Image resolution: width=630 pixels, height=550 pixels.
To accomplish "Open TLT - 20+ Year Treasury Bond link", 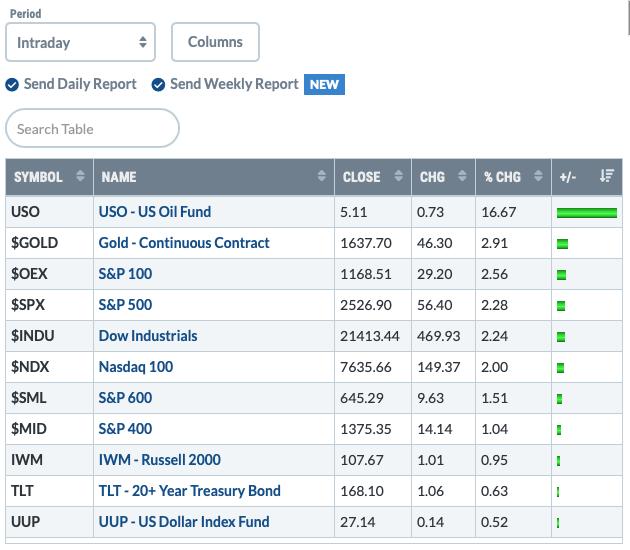I will tap(190, 491).
